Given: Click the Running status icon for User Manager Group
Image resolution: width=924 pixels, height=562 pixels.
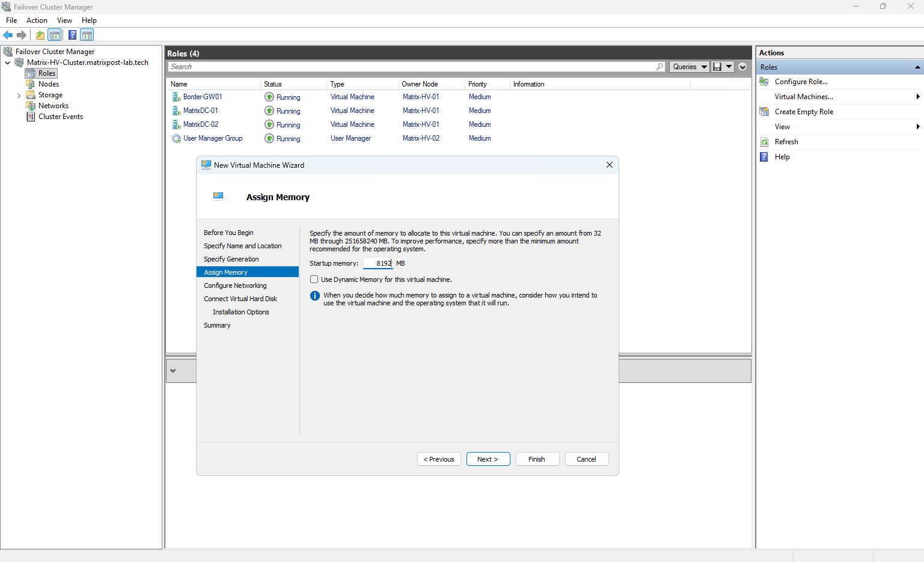Looking at the screenshot, I should point(269,138).
